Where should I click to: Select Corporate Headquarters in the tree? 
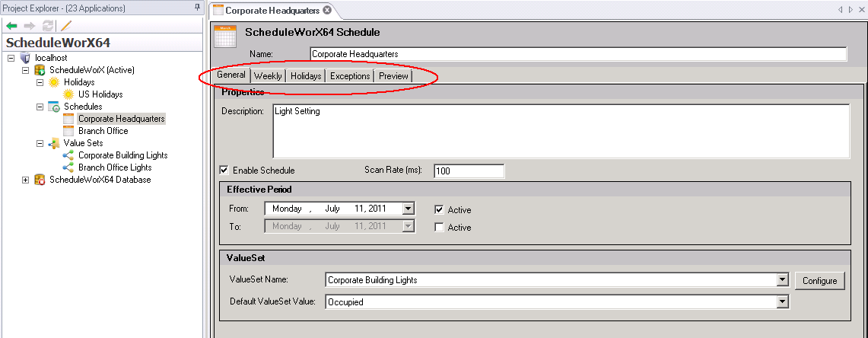[x=121, y=119]
